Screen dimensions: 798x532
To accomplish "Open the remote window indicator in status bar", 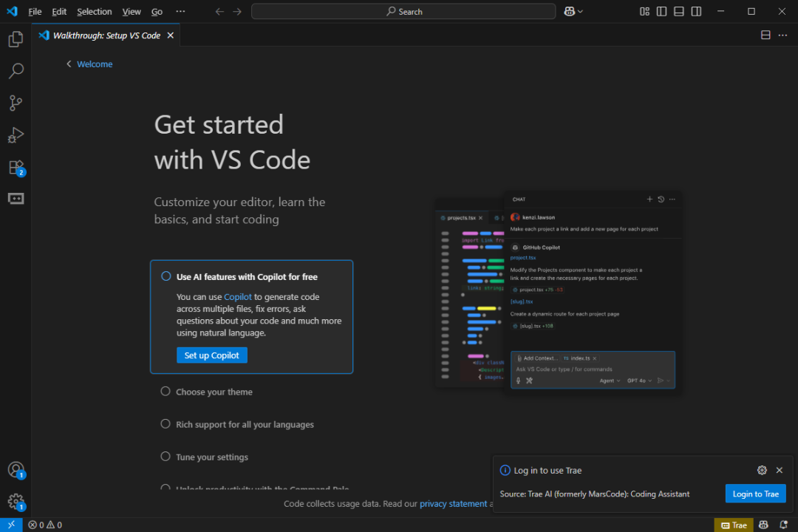I will 11,525.
